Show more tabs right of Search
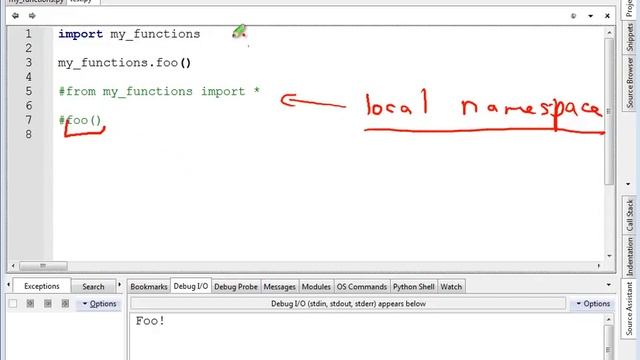Image resolution: width=640 pixels, height=360 pixels. pyautogui.click(x=120, y=284)
